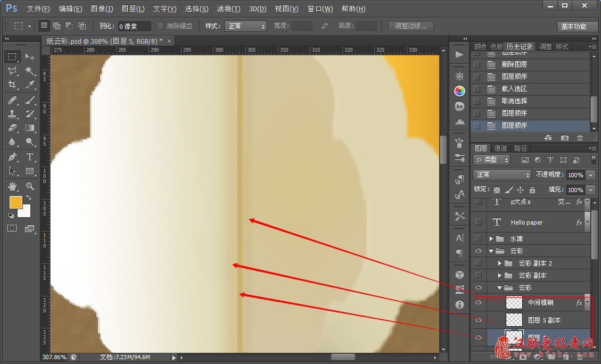Select the Healing Brush tool
This screenshot has height=364, width=601.
click(x=12, y=100)
